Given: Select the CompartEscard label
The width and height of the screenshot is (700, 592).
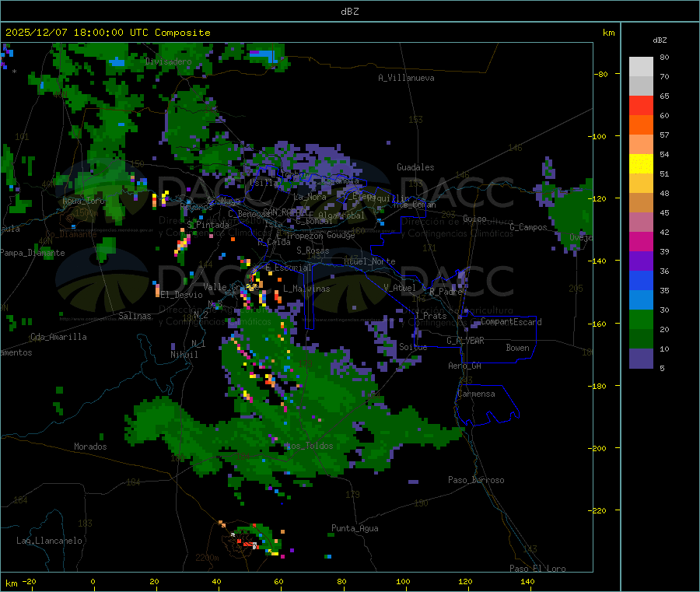Looking at the screenshot, I should coord(511,322).
